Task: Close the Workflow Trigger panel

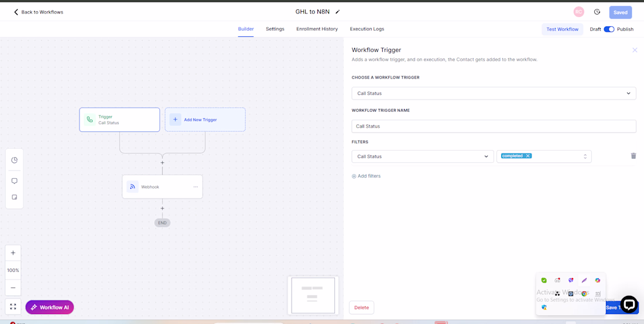Action: [635, 50]
